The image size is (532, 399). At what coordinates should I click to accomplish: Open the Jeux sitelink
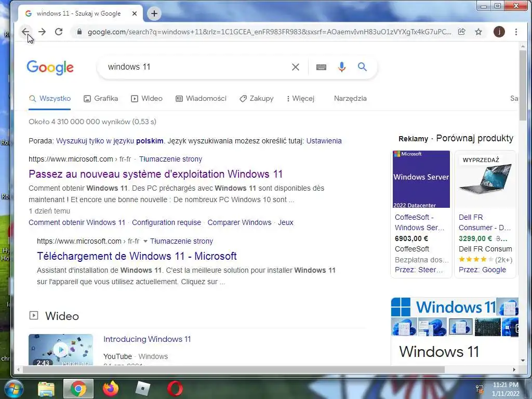coord(285,222)
